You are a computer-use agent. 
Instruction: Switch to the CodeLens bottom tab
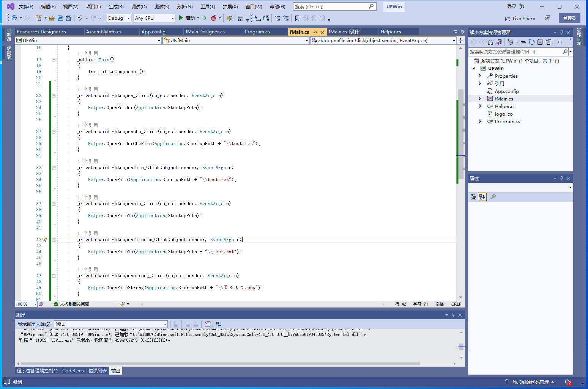click(x=73, y=371)
